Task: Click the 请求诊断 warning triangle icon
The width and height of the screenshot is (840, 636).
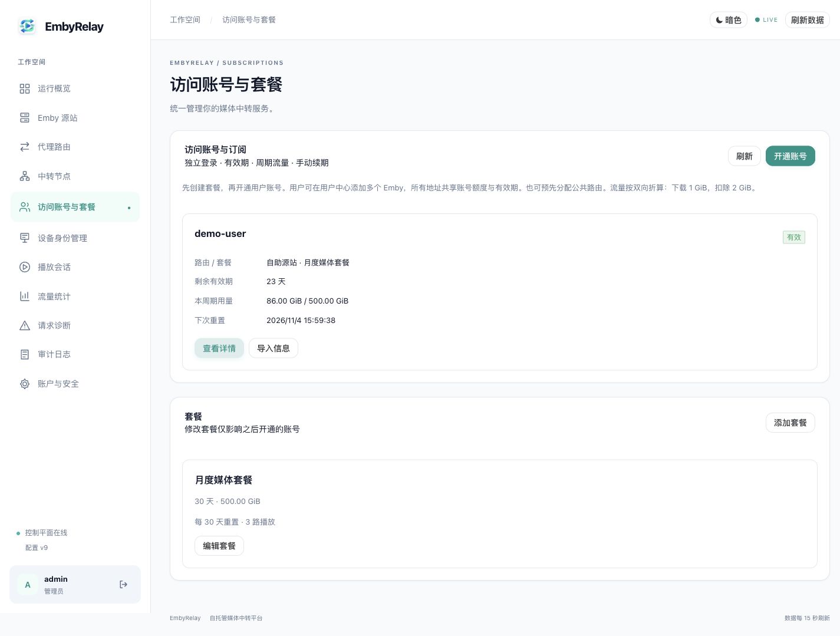Action: (25, 325)
